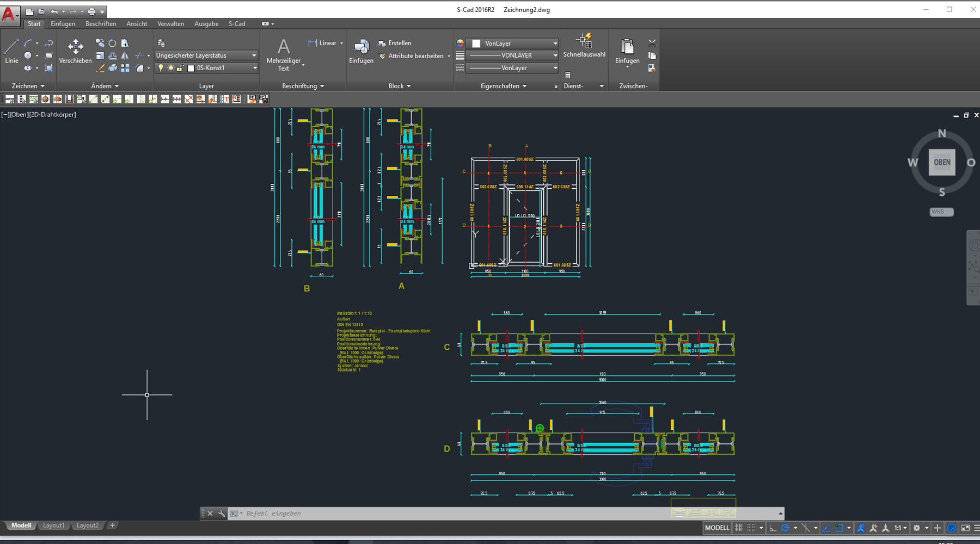Expand the Ändern panel

105,86
